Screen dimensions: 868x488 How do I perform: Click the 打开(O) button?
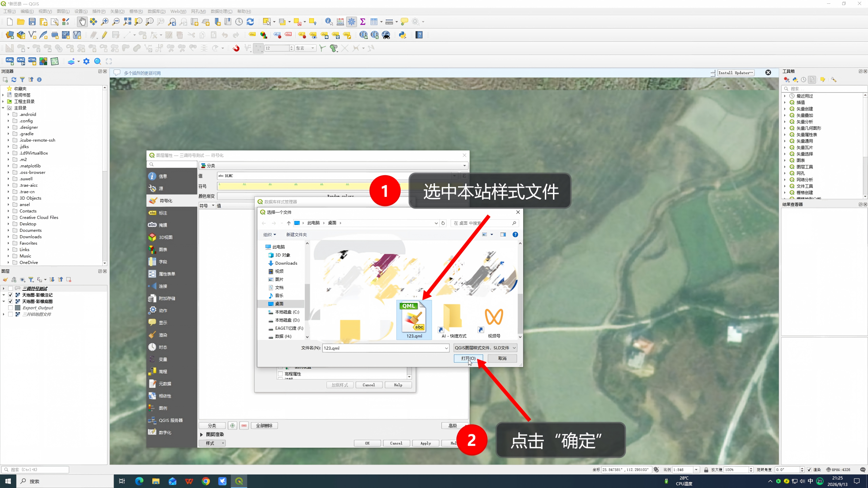point(468,358)
